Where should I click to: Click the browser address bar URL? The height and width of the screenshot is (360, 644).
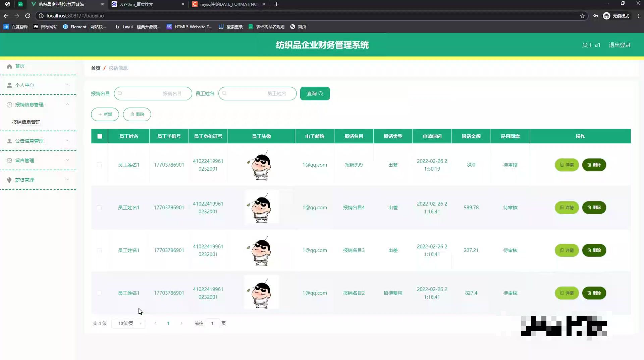[x=75, y=16]
